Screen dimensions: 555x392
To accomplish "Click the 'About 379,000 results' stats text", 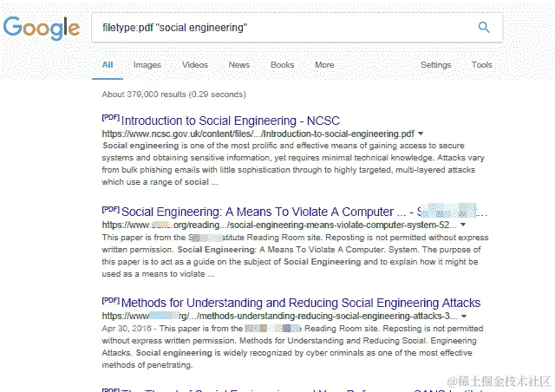I will 173,95.
